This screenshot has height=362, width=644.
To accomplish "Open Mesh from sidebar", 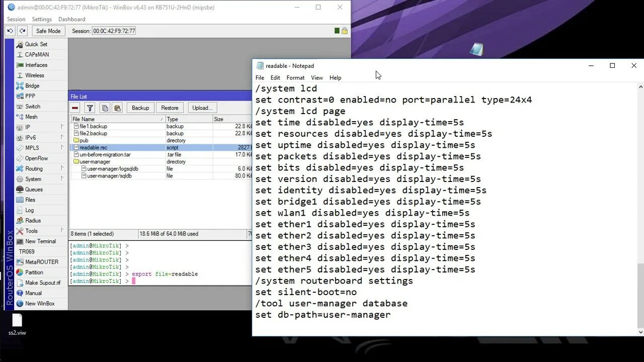I will coord(31,117).
